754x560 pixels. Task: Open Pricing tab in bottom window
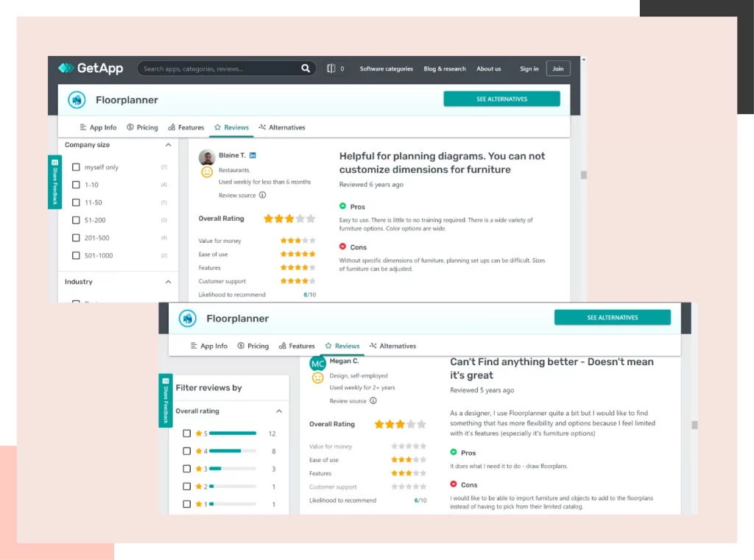(x=253, y=346)
